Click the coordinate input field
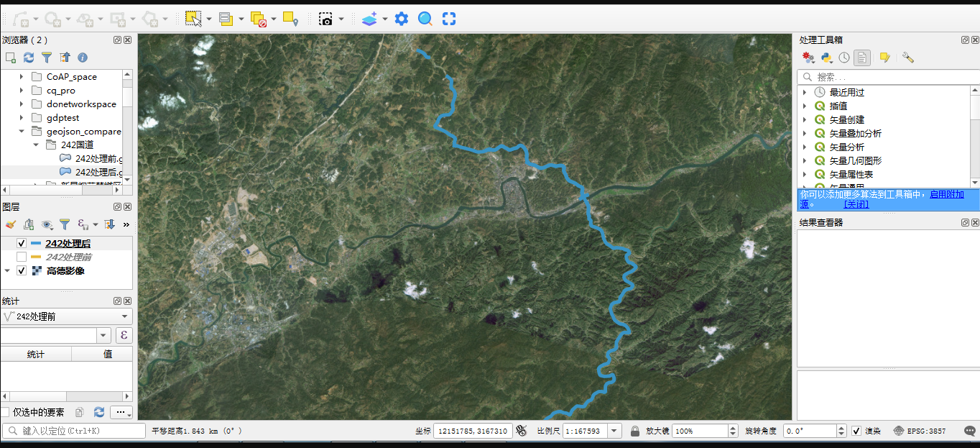The height and width of the screenshot is (448, 980). click(473, 431)
